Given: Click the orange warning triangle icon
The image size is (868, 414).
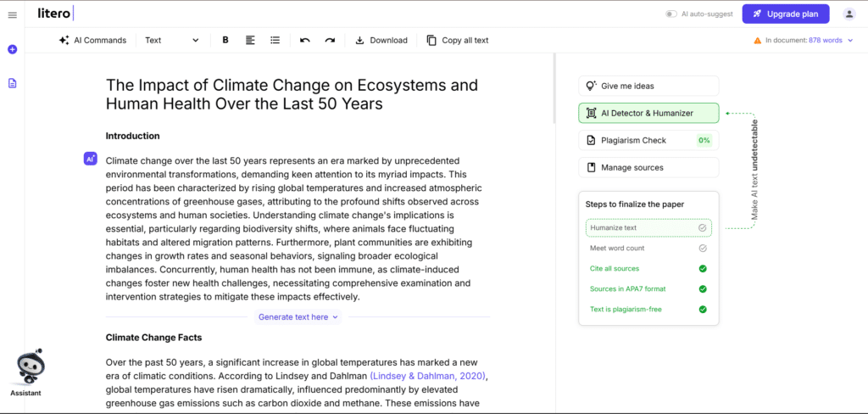Looking at the screenshot, I should [x=757, y=41].
